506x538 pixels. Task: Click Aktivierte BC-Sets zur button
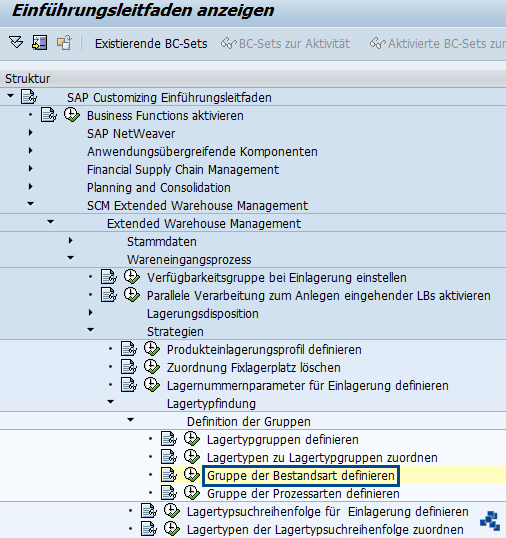(x=438, y=44)
